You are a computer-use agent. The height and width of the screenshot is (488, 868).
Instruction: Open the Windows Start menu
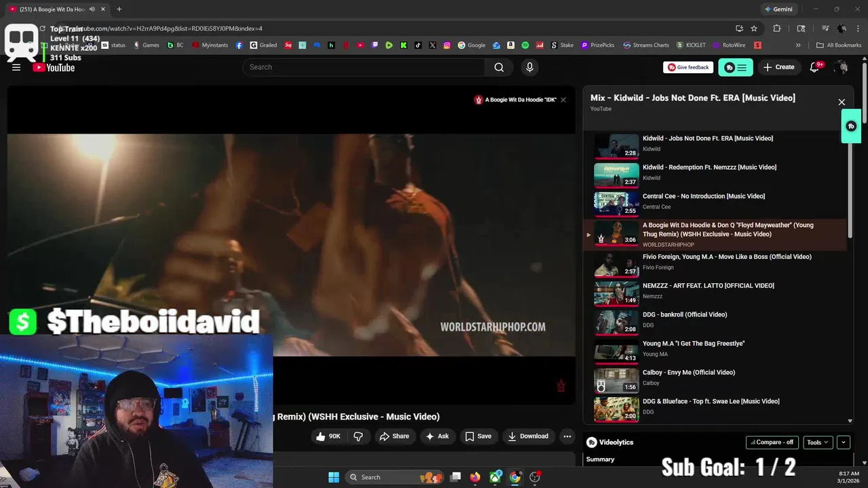pyautogui.click(x=334, y=477)
